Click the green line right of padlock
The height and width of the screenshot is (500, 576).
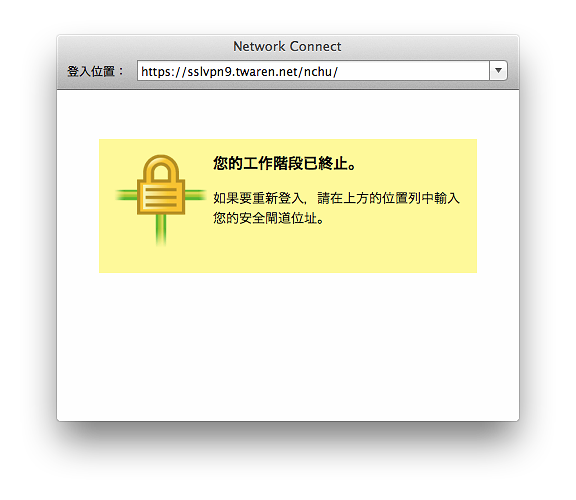(195, 195)
